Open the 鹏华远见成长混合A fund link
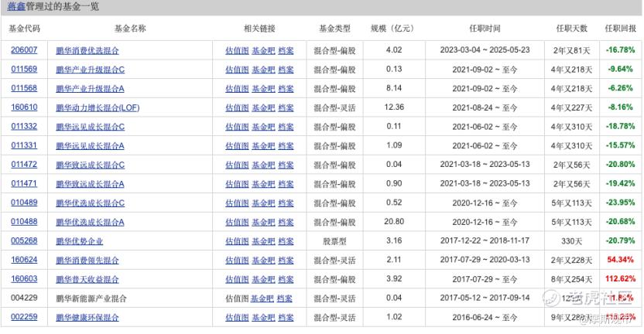The width and height of the screenshot is (644, 334). [90, 145]
